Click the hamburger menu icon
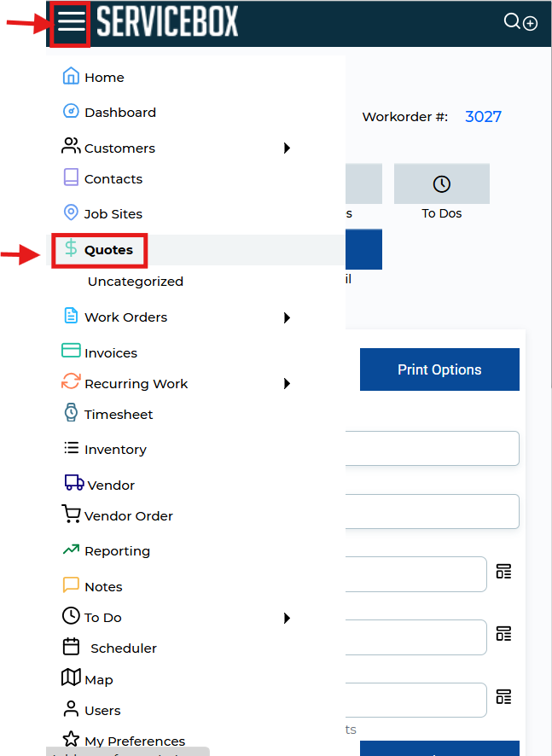Image resolution: width=552 pixels, height=756 pixels. coord(71,22)
